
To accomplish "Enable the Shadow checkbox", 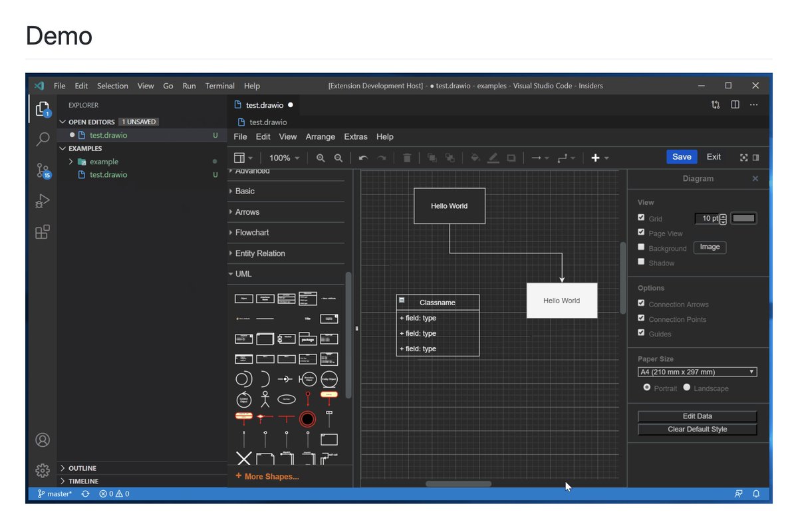I will [641, 261].
